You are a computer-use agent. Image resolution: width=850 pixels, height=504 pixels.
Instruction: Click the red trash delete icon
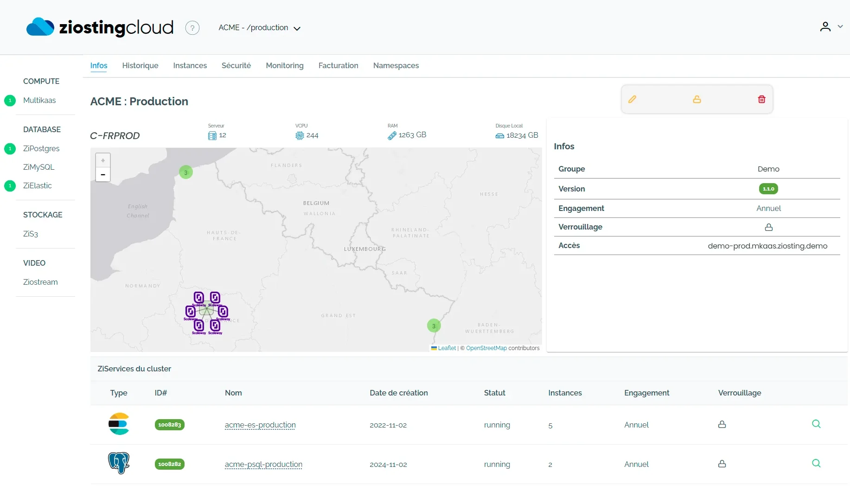tap(761, 99)
